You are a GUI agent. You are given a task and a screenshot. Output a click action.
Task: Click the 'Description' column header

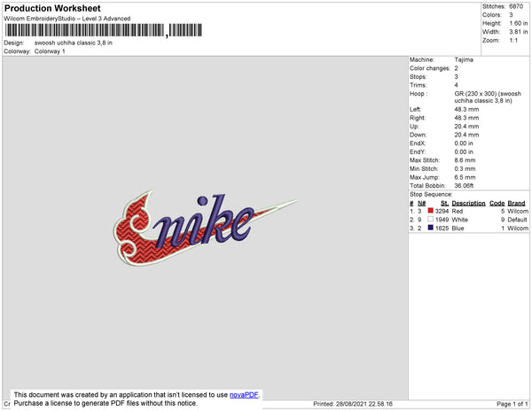coord(468,203)
